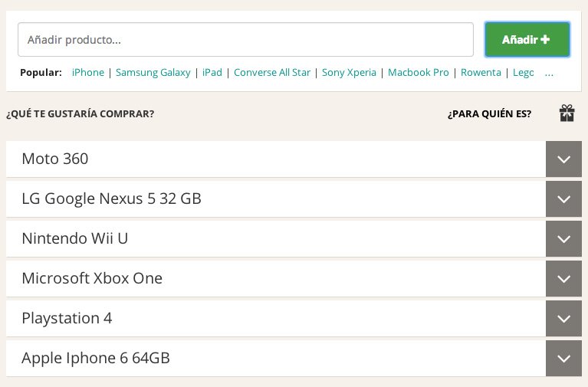
Task: Show more popular products via ellipsis
Action: (549, 73)
